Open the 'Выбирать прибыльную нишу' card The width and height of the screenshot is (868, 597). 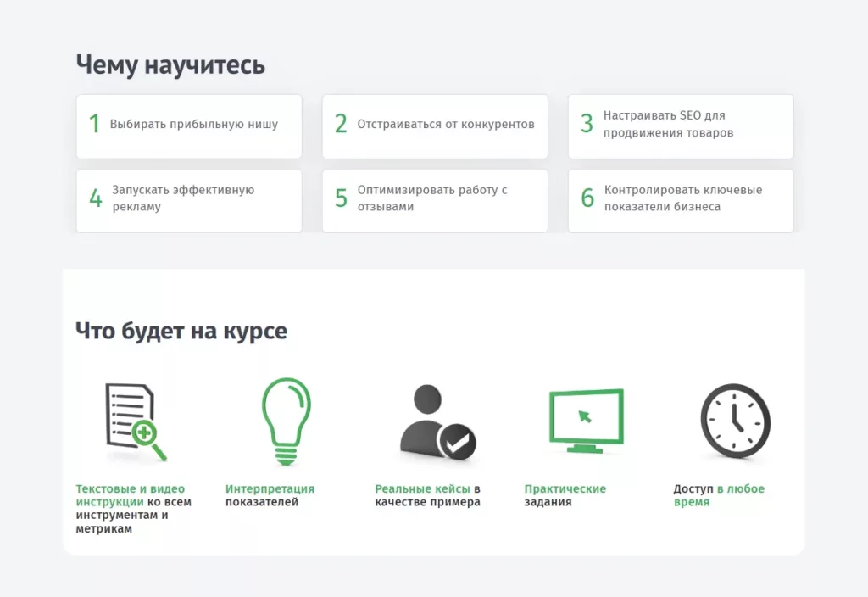188,126
